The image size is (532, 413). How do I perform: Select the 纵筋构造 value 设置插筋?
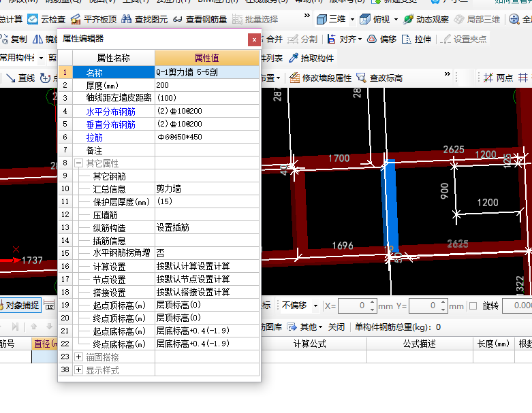point(207,227)
